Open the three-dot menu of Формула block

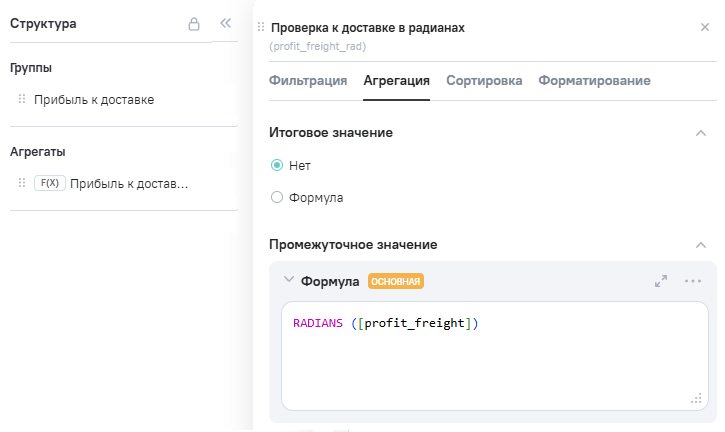(x=693, y=281)
